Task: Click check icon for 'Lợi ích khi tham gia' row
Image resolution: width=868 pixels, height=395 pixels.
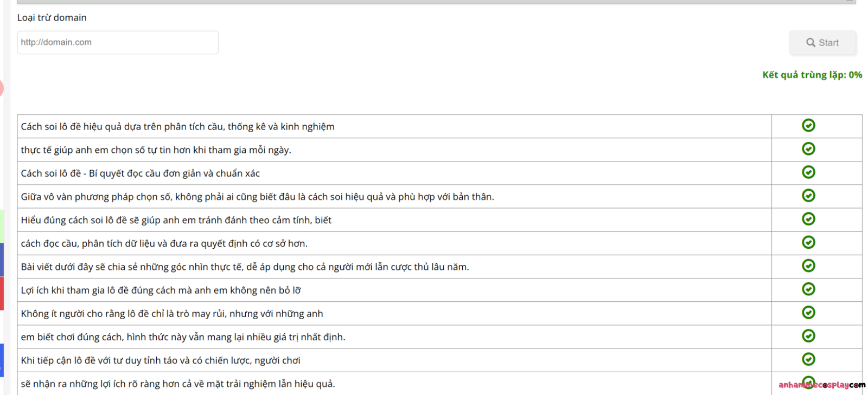Action: pyautogui.click(x=808, y=289)
